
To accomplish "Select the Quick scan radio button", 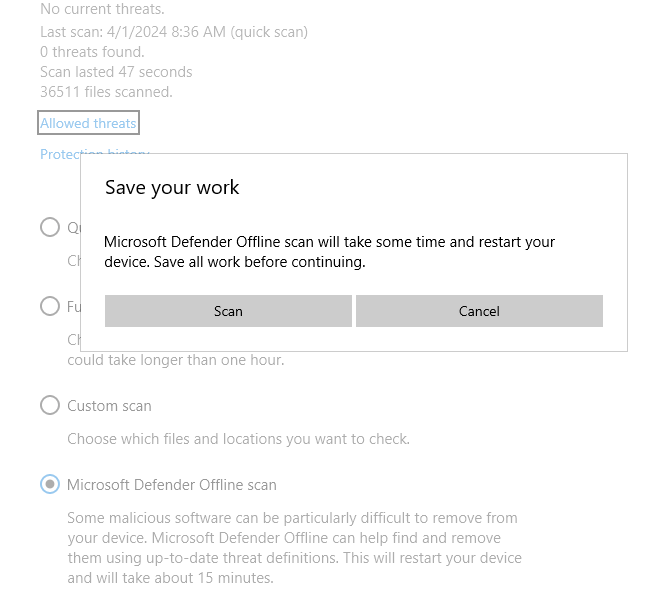I will [x=50, y=227].
